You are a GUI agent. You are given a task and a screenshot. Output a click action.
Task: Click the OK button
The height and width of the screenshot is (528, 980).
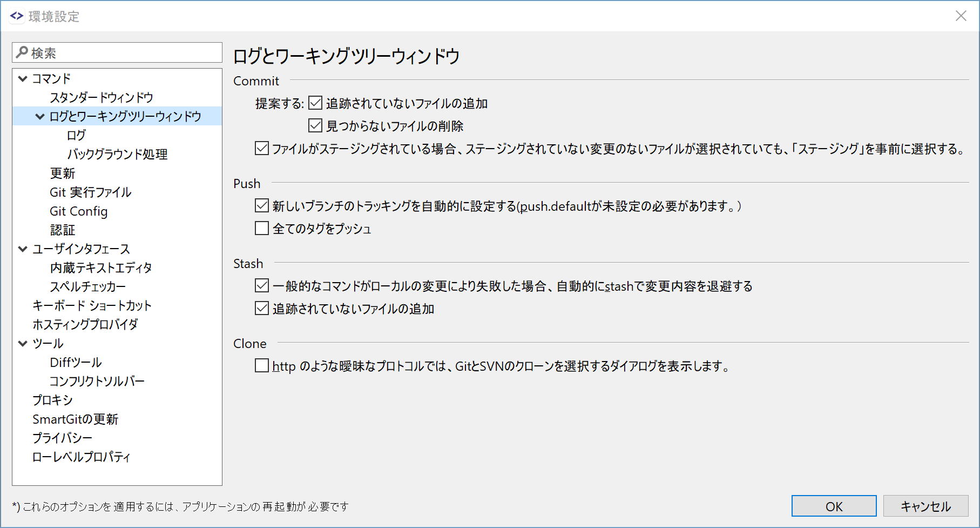point(833,506)
